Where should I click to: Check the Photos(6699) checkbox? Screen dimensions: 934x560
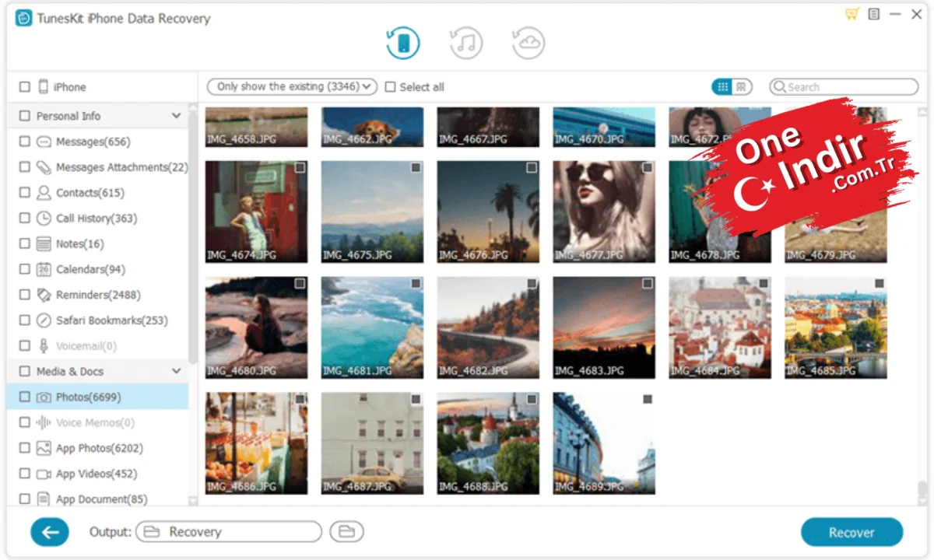tap(25, 397)
